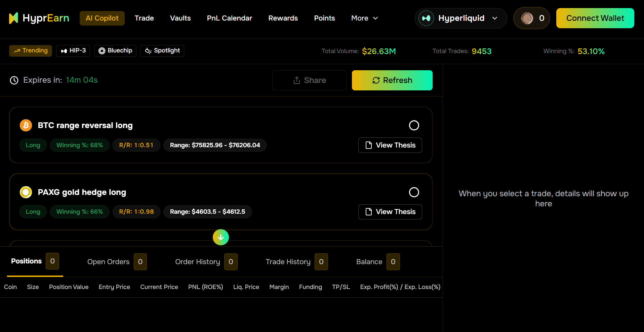Open the Hyperliquid network dropdown
This screenshot has width=644, height=332.
coord(461,18)
